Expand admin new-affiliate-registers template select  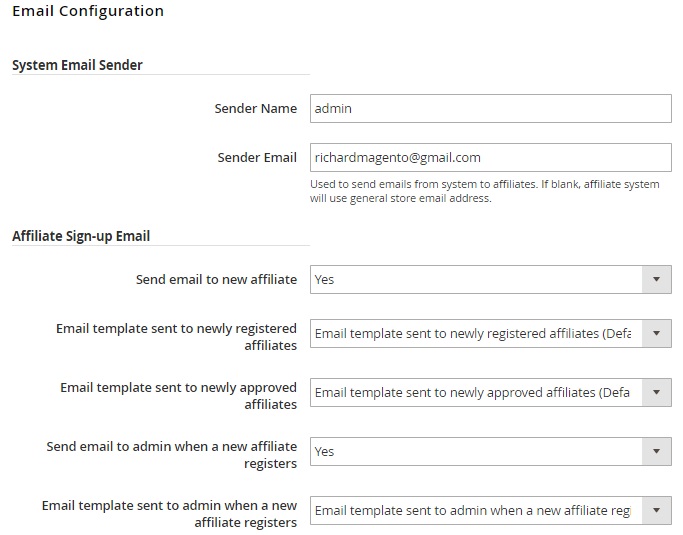475,511
